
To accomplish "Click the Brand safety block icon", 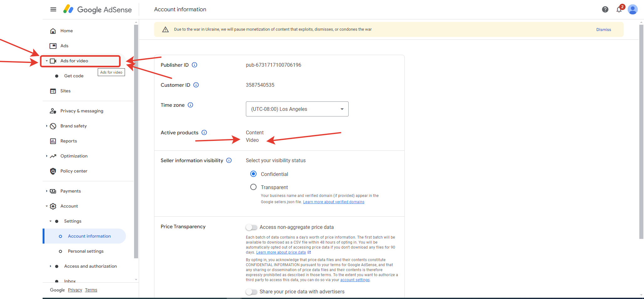I will point(53,126).
